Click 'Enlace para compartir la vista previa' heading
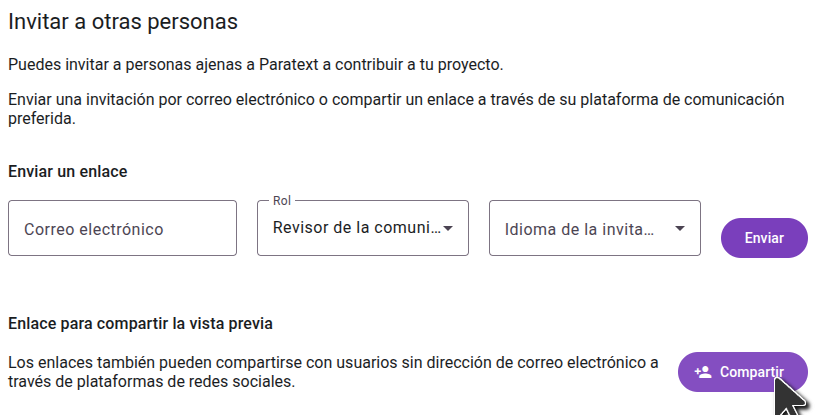Screen dimensions: 816x415 [x=140, y=324]
